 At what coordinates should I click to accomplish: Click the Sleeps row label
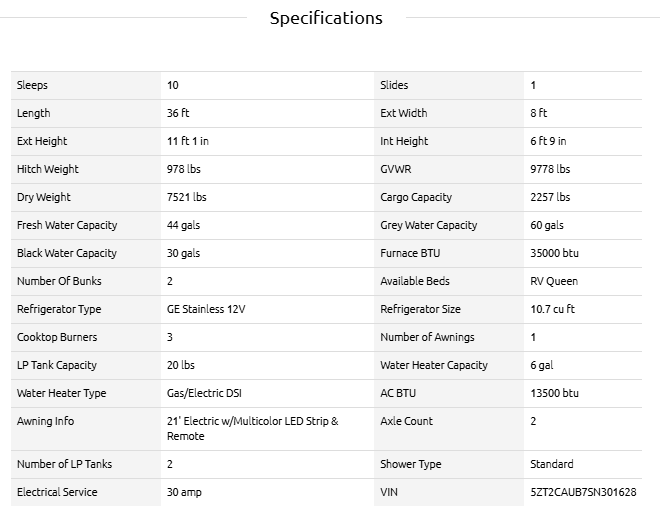click(x=32, y=85)
